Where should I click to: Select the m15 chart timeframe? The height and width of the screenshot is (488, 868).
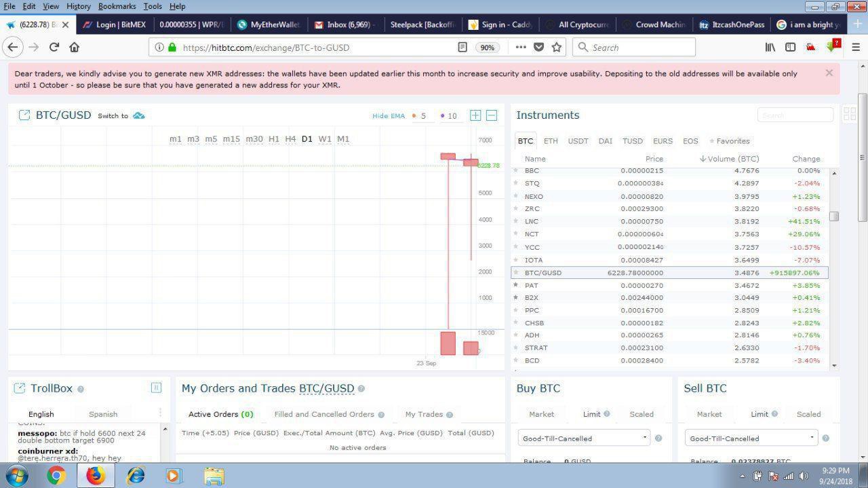(231, 139)
